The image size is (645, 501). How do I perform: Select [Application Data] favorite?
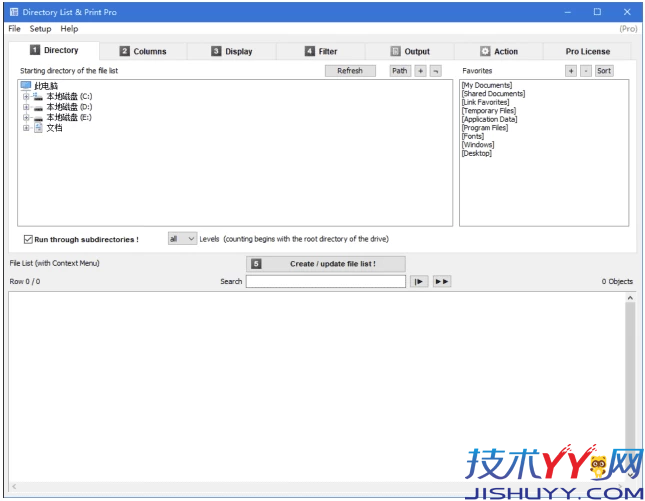490,119
